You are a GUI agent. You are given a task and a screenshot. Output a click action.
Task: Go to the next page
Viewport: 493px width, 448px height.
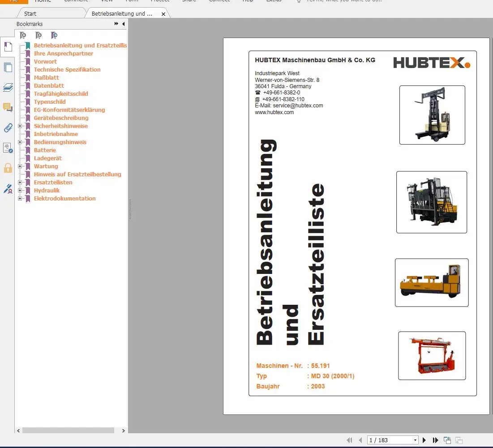[x=424, y=440]
